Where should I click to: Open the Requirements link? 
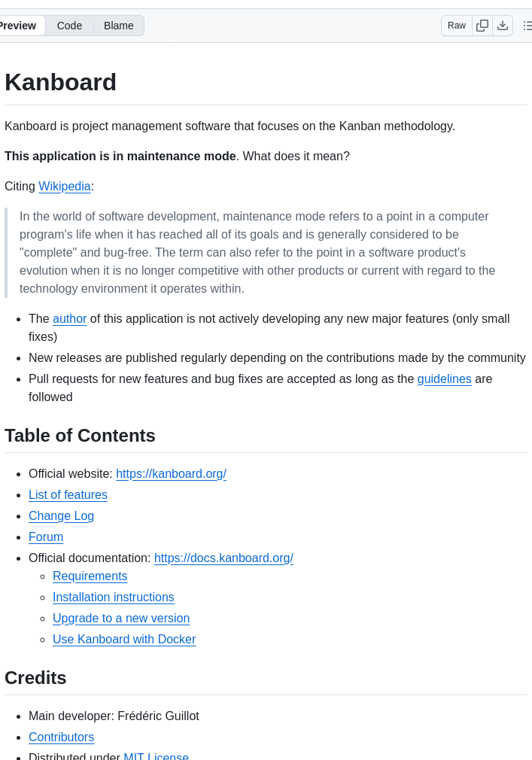tap(90, 576)
